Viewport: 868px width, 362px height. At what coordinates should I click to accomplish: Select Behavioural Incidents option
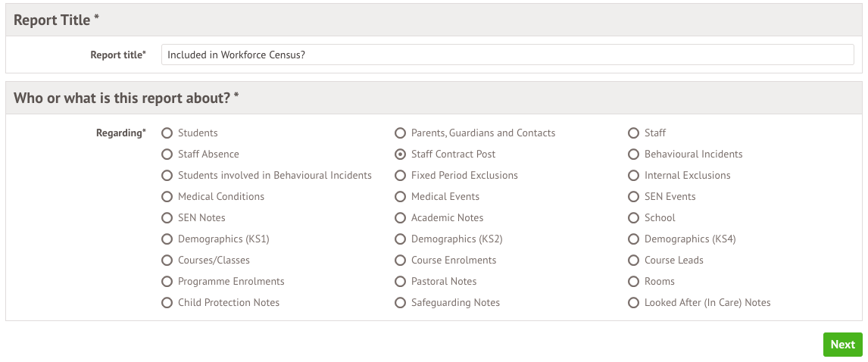pos(634,154)
